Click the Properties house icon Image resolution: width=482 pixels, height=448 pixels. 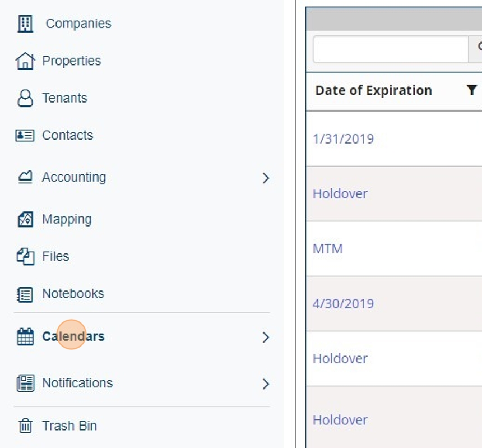(25, 61)
